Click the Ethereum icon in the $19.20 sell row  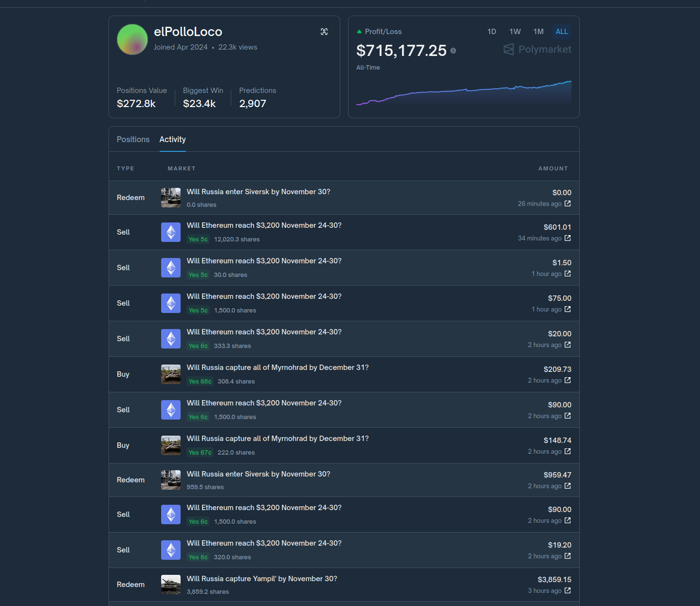tap(171, 550)
